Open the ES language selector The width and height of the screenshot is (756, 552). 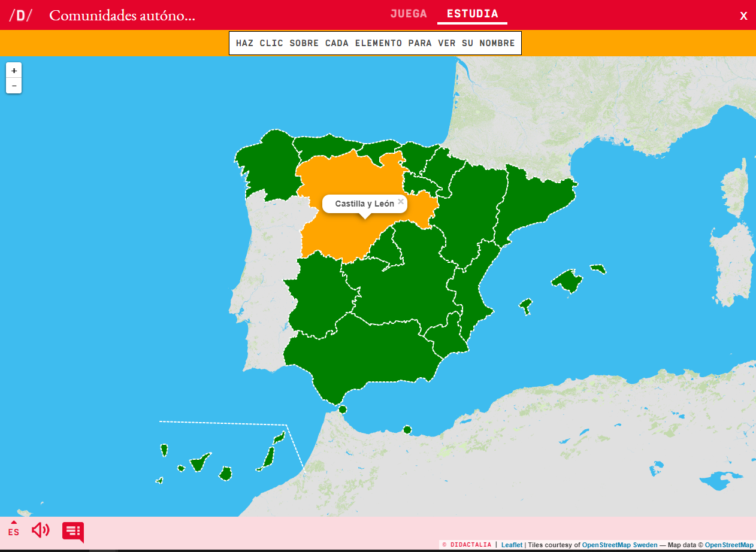pos(13,532)
